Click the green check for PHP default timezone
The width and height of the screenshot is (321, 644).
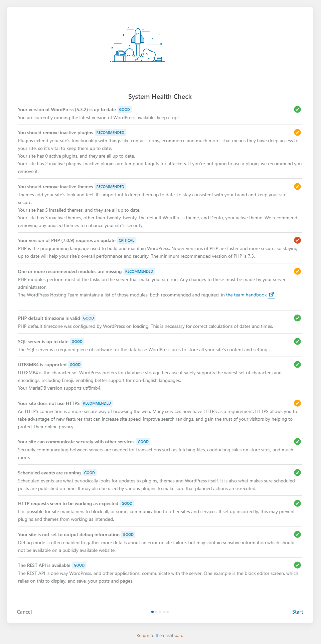coord(297,318)
